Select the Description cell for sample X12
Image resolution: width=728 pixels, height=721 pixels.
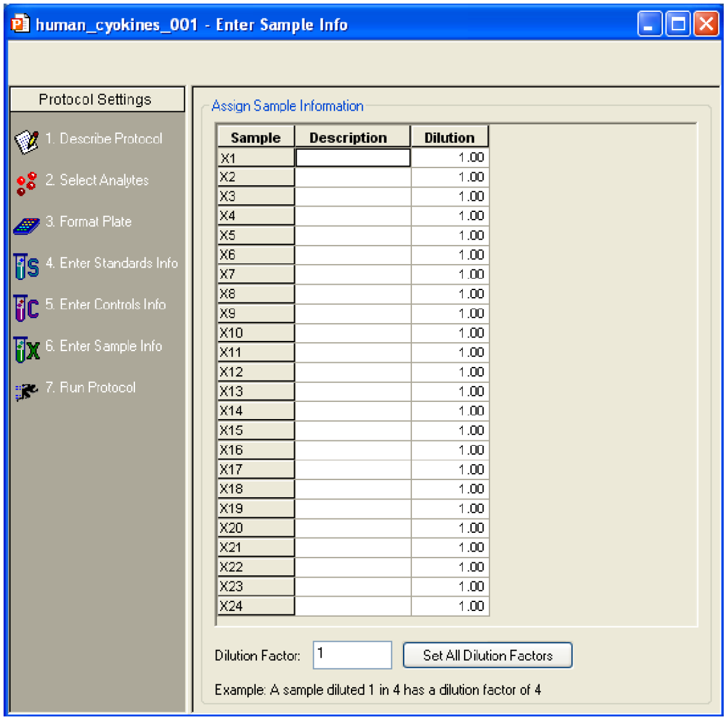(x=353, y=372)
